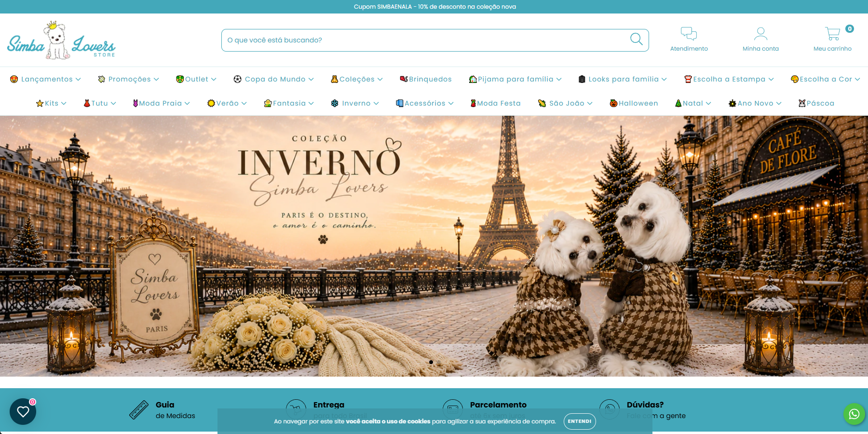
Task: Open the Coleção Inverno Paris banner
Action: (x=434, y=246)
